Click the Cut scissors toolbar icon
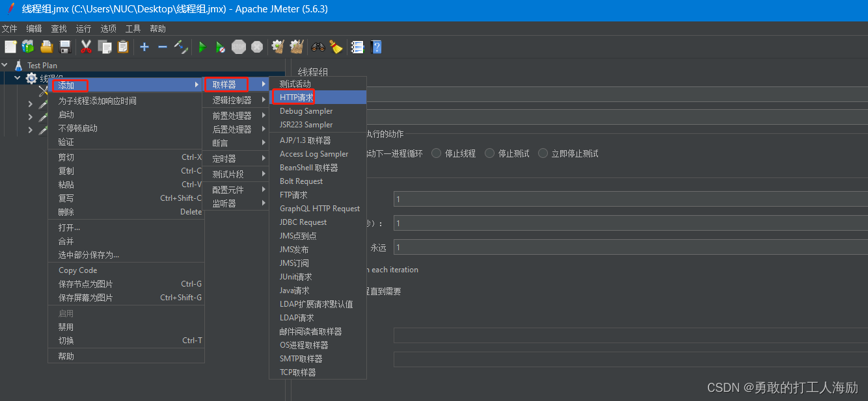This screenshot has width=868, height=401. point(86,47)
